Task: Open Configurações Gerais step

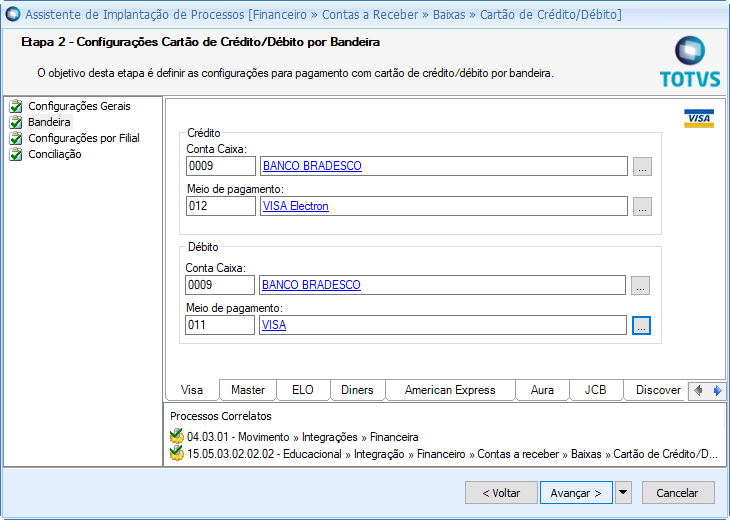Action: 79,106
